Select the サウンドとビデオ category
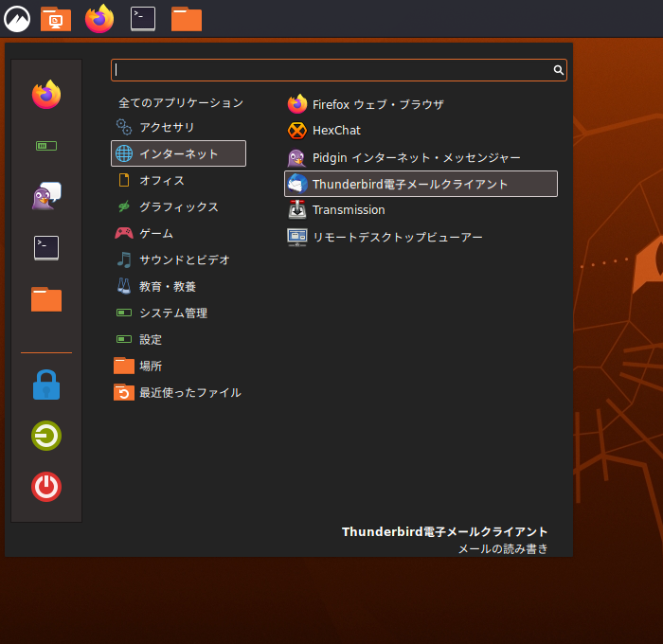The image size is (663, 644). click(178, 259)
